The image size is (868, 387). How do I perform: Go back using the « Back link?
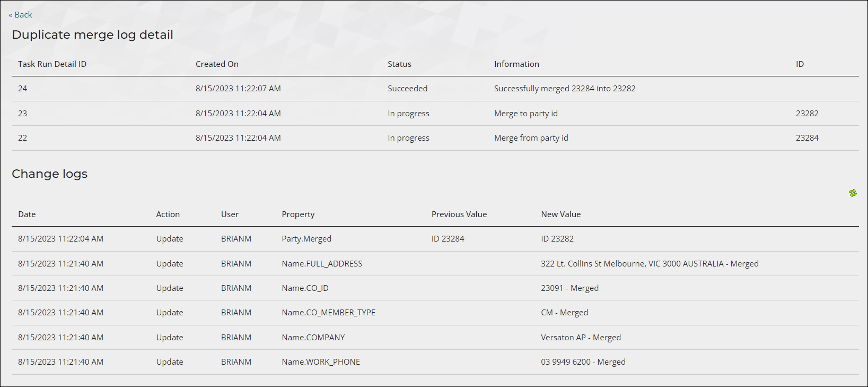[20, 15]
